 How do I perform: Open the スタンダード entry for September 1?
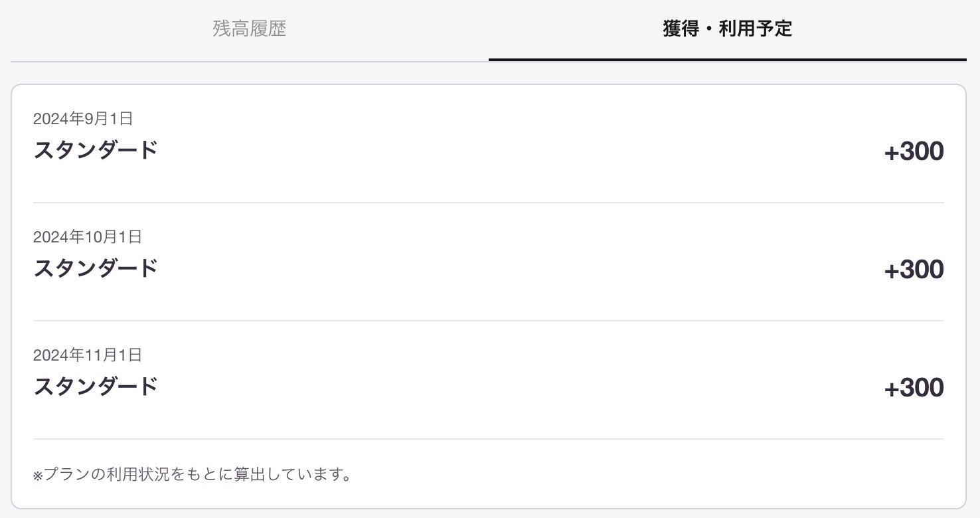[x=96, y=151]
